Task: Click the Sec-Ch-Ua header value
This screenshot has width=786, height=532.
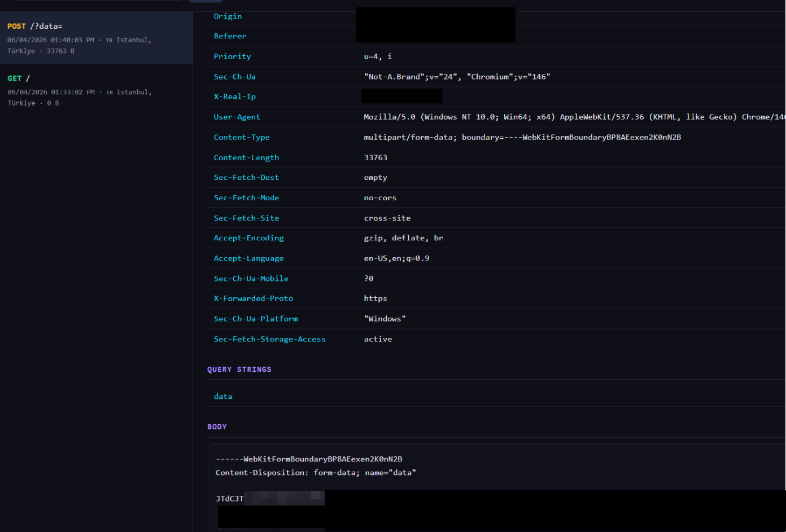Action: pyautogui.click(x=457, y=77)
